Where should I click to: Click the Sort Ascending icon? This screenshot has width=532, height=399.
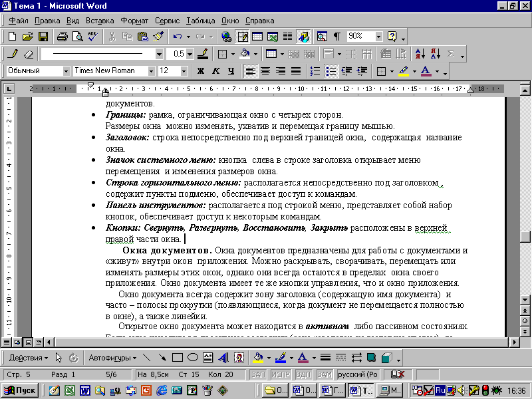420,54
